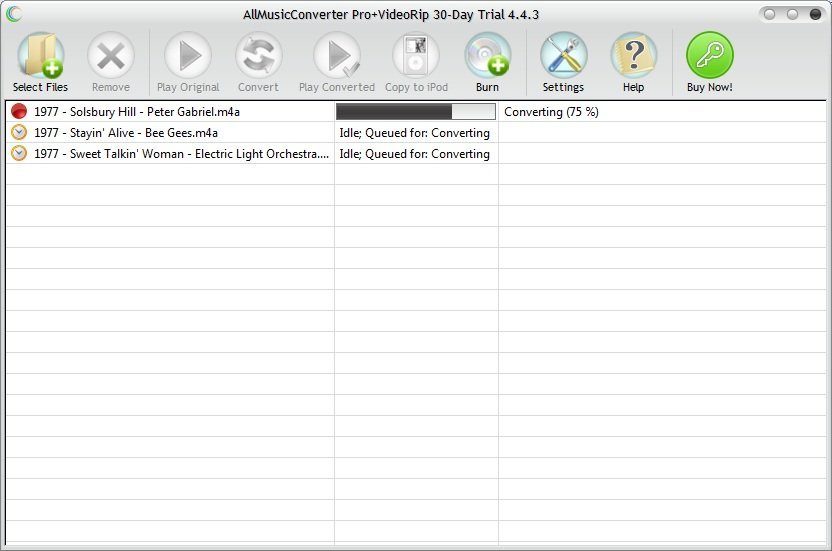Screen dimensions: 832x551
Task: Click the leftmost window control button
Action: click(769, 14)
